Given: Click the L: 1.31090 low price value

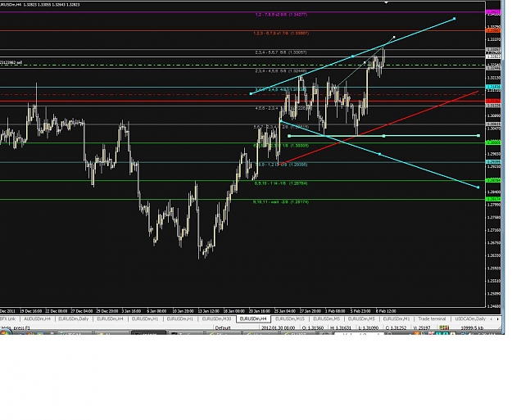Looking at the screenshot, I should pos(369,328).
